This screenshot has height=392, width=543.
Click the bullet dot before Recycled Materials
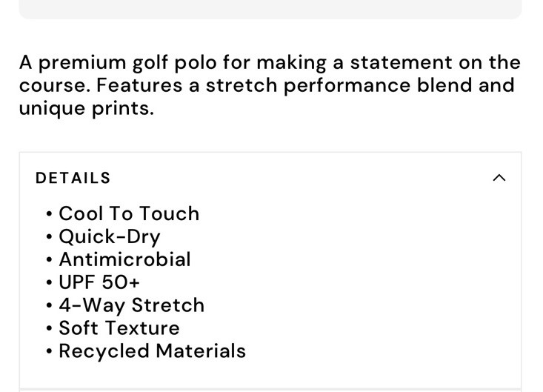point(49,352)
